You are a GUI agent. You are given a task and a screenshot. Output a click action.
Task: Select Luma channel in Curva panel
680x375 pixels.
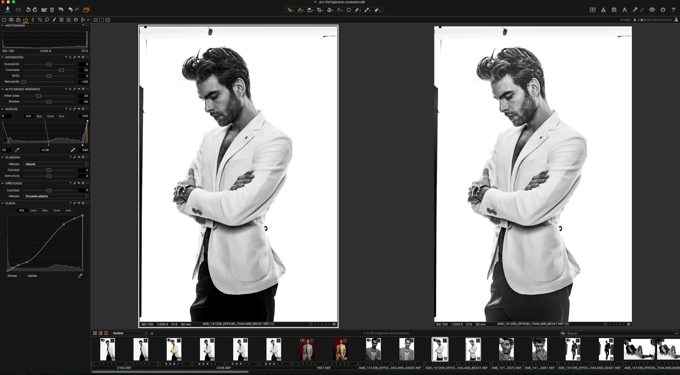point(33,210)
